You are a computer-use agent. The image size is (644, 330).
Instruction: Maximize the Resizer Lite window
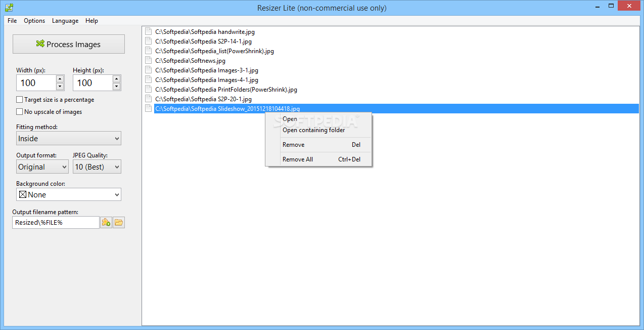[611, 6]
